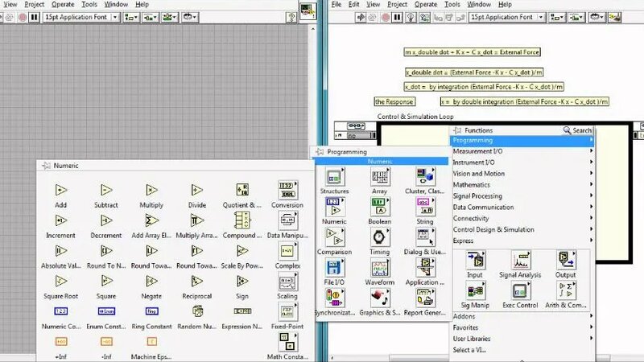This screenshot has height=362, width=644.
Task: Open Fixed-Point subpalette
Action: [x=287, y=312]
